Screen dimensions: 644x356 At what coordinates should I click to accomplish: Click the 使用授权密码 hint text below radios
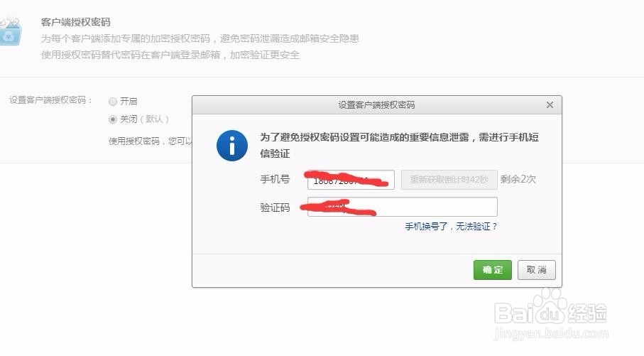point(151,141)
